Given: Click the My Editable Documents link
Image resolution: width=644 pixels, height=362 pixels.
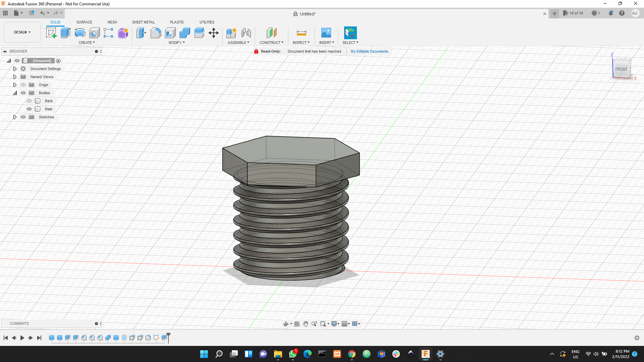Looking at the screenshot, I should pos(369,51).
